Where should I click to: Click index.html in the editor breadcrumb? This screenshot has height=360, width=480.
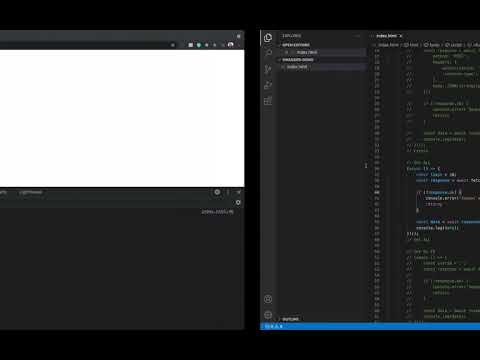click(x=388, y=45)
